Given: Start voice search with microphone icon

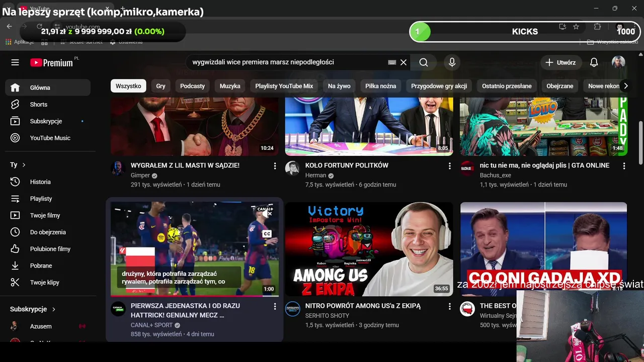Looking at the screenshot, I should point(452,62).
